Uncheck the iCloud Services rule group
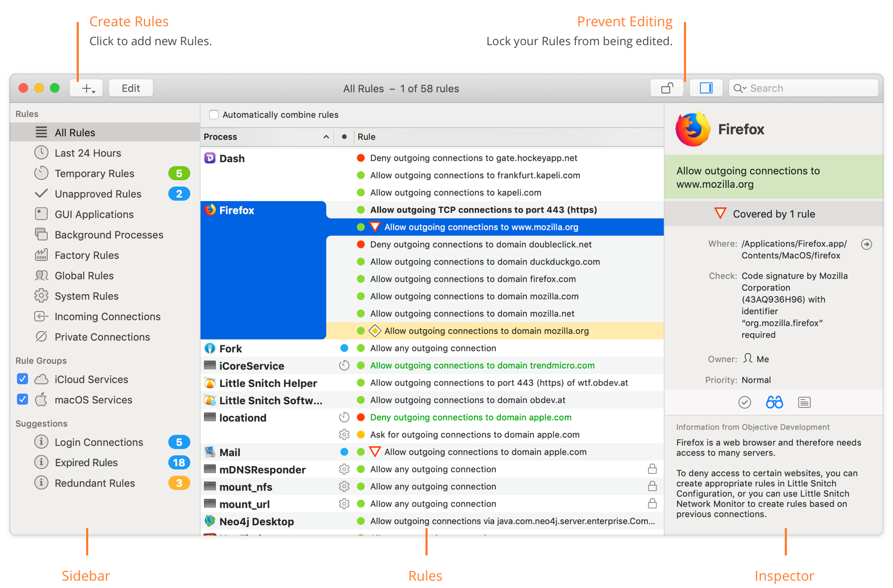The height and width of the screenshot is (588, 893). (22, 379)
